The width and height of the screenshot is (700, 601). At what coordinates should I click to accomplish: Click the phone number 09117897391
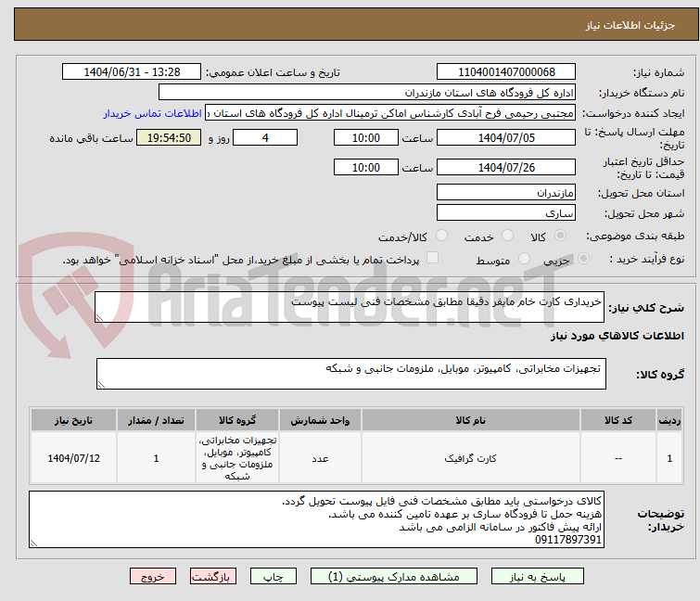[567, 540]
